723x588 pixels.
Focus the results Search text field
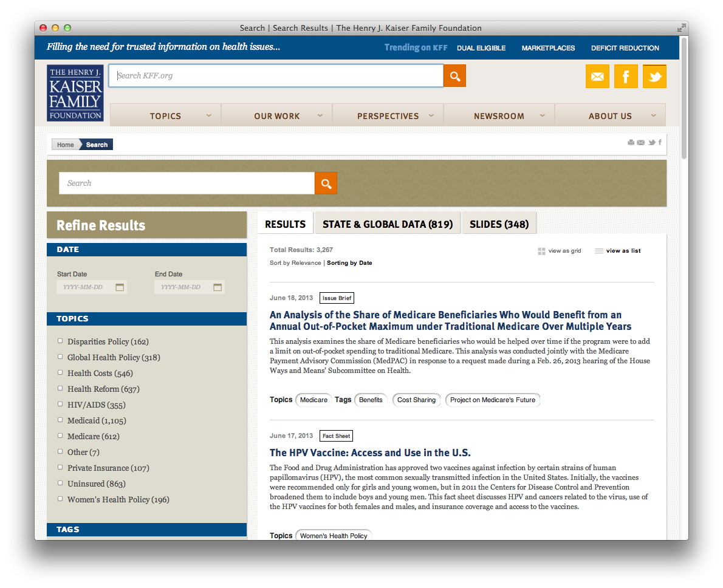187,183
